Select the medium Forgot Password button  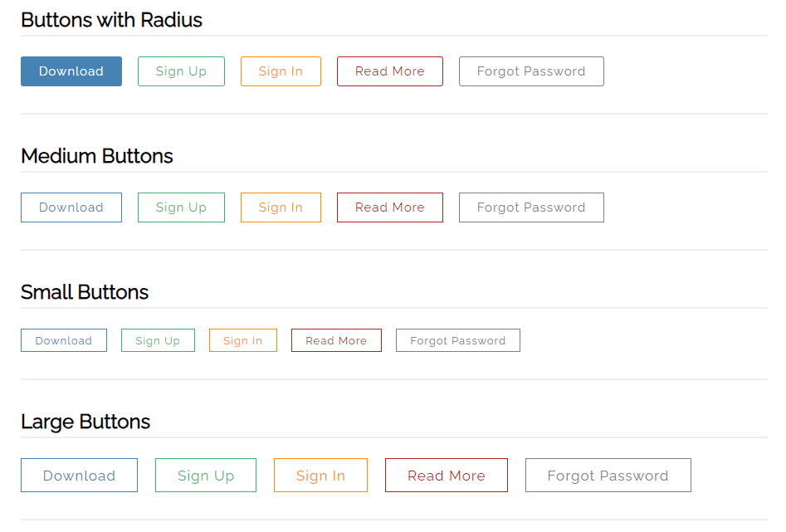pyautogui.click(x=531, y=207)
